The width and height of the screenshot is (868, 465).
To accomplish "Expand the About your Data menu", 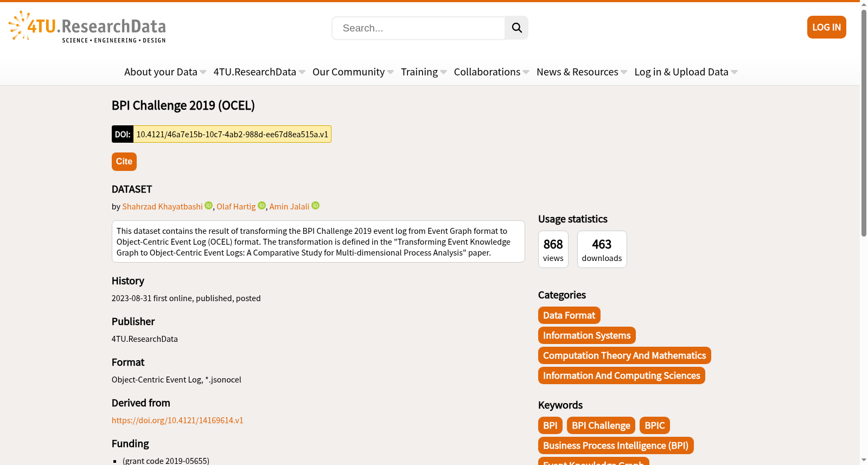I will 165,72.
